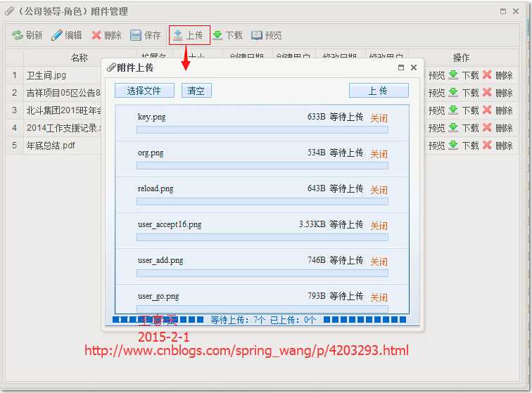Download row 3 file via green arrow
Image resolution: width=532 pixels, height=393 pixels.
[x=453, y=110]
